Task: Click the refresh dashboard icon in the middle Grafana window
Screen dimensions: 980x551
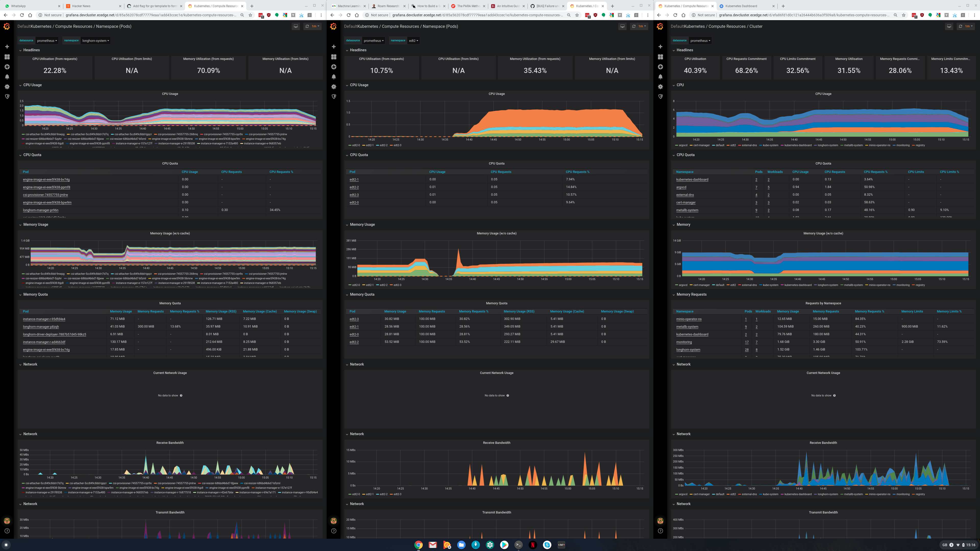Action: coord(634,26)
